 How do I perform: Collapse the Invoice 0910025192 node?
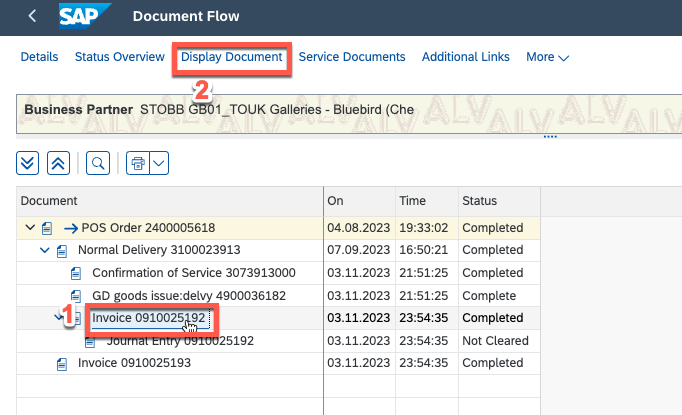(x=58, y=318)
